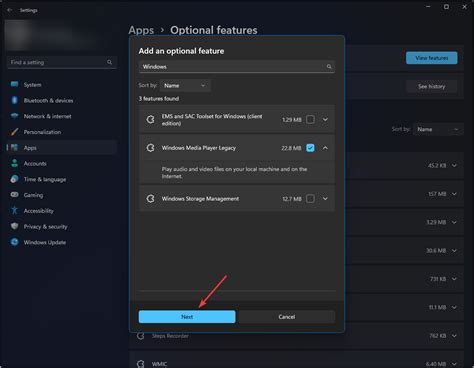474x368 pixels.
Task: Click Windows Storage Management feature icon
Action: (x=150, y=199)
